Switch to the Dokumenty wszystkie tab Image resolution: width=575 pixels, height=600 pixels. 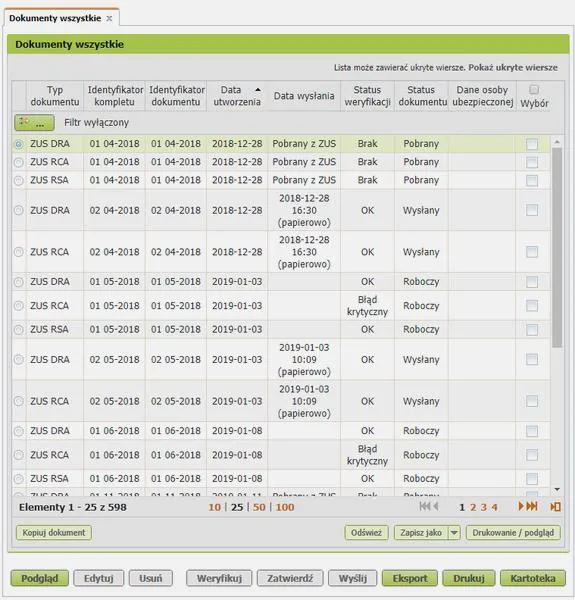point(55,18)
